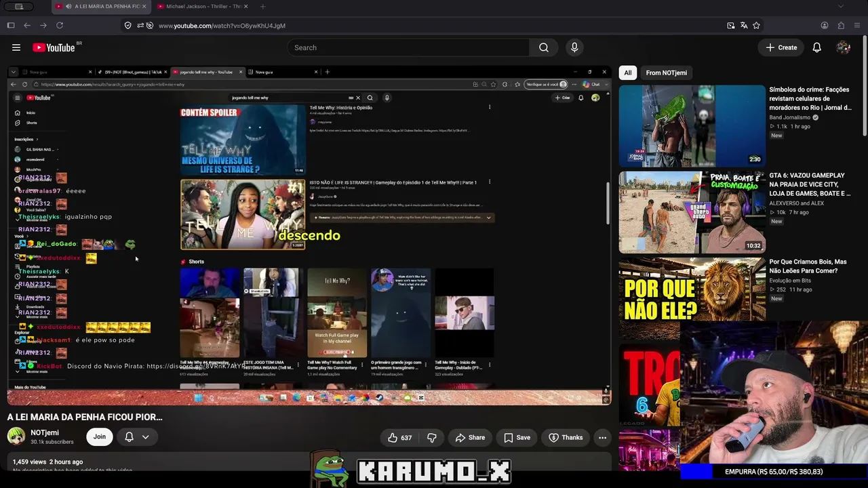Click the Create button
Viewport: 868px width, 488px height.
[x=781, y=47]
